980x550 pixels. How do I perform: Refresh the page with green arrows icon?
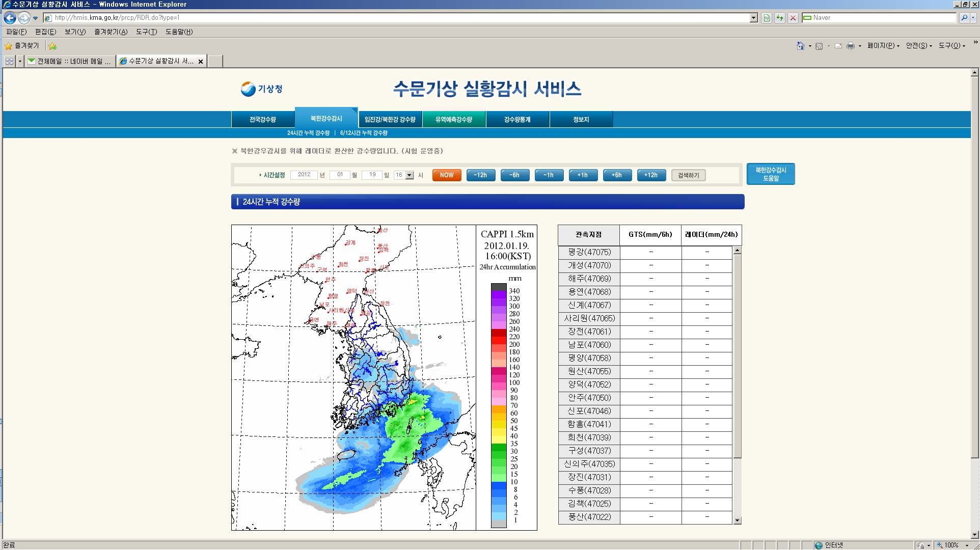click(x=780, y=18)
